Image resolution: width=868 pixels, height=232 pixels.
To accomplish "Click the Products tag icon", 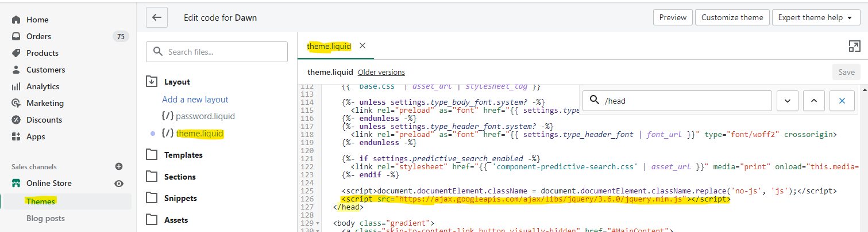I will point(16,53).
